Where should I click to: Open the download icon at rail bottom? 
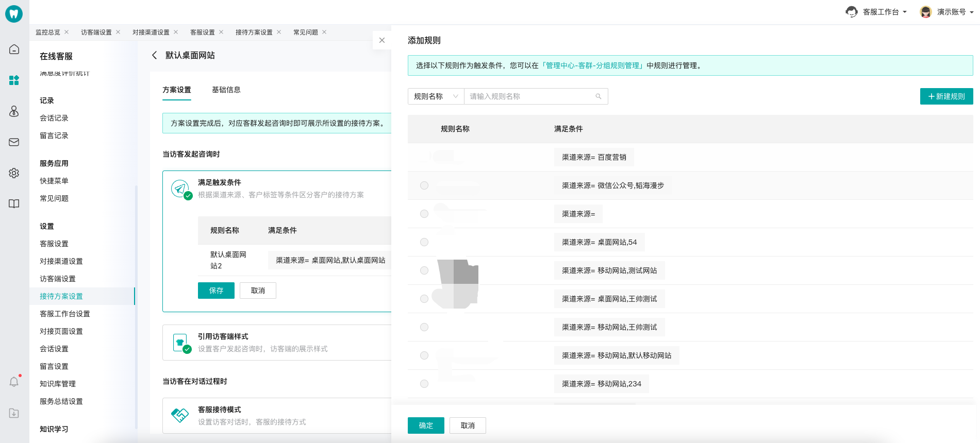point(14,413)
